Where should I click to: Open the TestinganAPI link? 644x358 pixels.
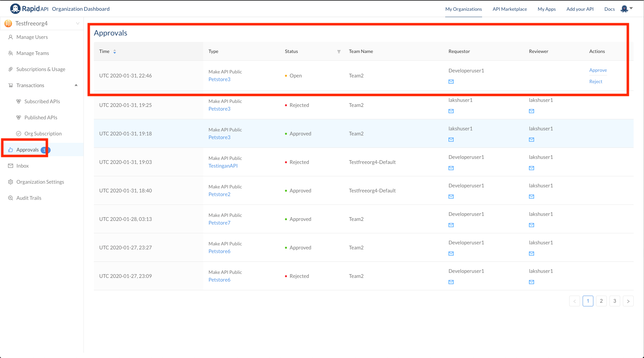[223, 166]
